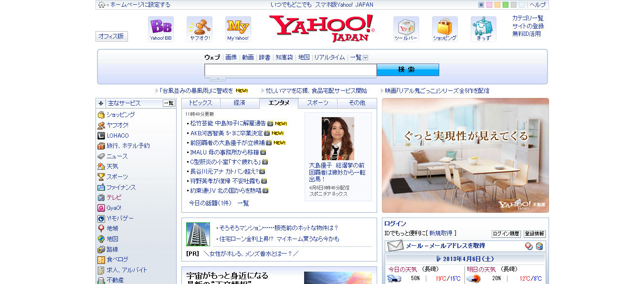Select the エンタメ tab
The width and height of the screenshot is (644, 284).
(279, 103)
